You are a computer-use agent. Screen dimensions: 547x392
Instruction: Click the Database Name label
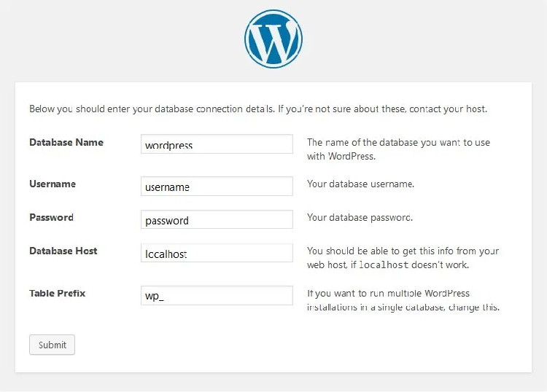pos(66,143)
